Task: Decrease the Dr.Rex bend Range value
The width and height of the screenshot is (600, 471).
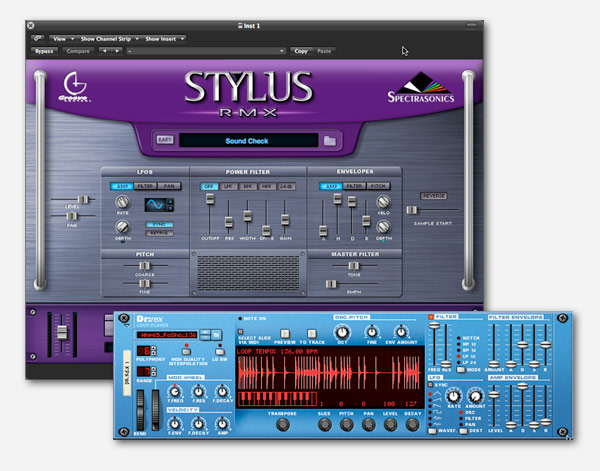Action: pos(154,373)
